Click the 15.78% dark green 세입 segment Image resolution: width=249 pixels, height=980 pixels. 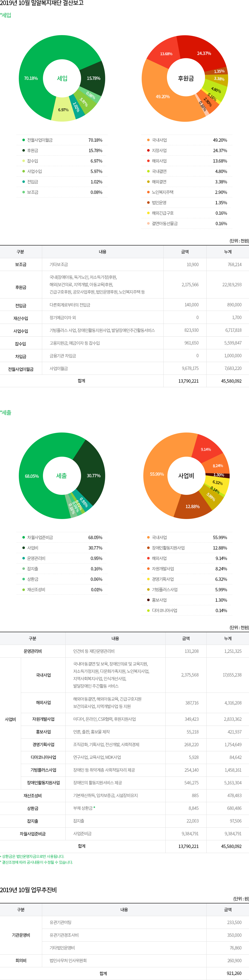(x=94, y=78)
